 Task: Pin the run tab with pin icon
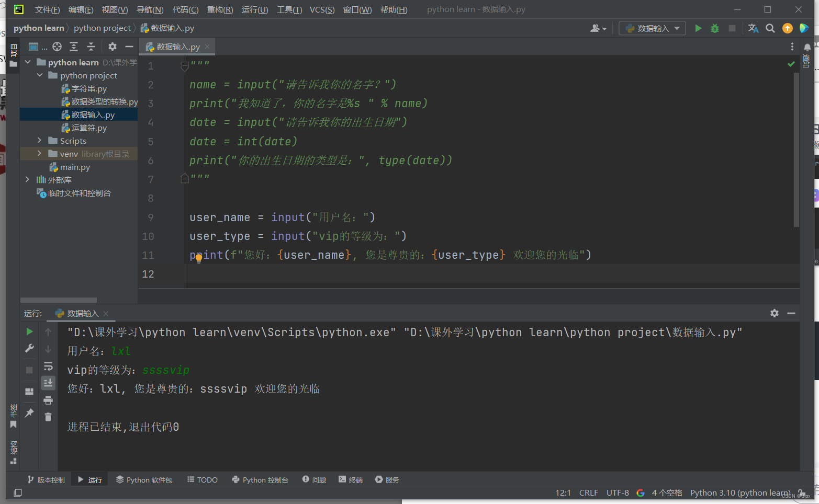click(29, 413)
